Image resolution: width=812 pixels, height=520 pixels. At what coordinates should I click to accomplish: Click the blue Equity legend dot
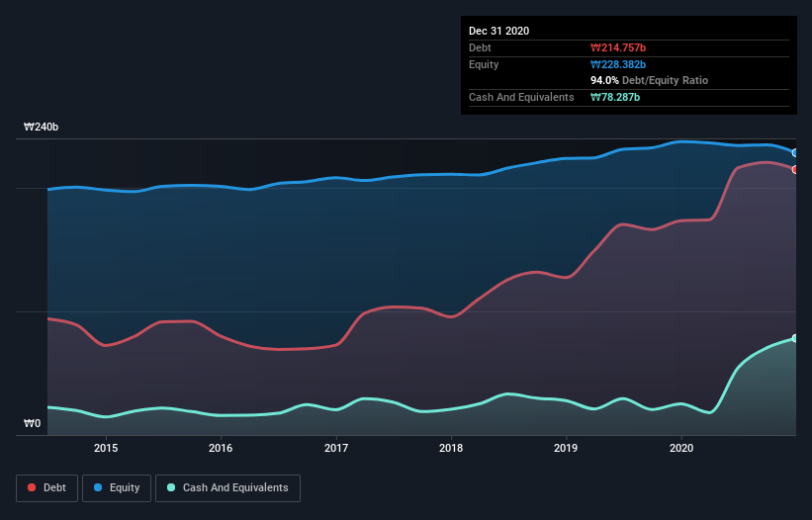pyautogui.click(x=98, y=488)
